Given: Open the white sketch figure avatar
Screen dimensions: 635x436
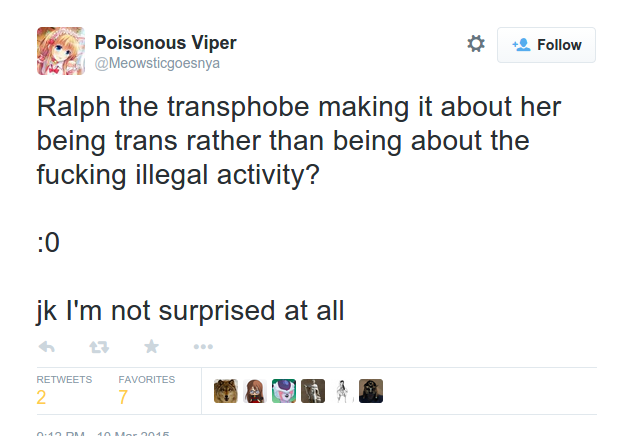Looking at the screenshot, I should pyautogui.click(x=342, y=391).
